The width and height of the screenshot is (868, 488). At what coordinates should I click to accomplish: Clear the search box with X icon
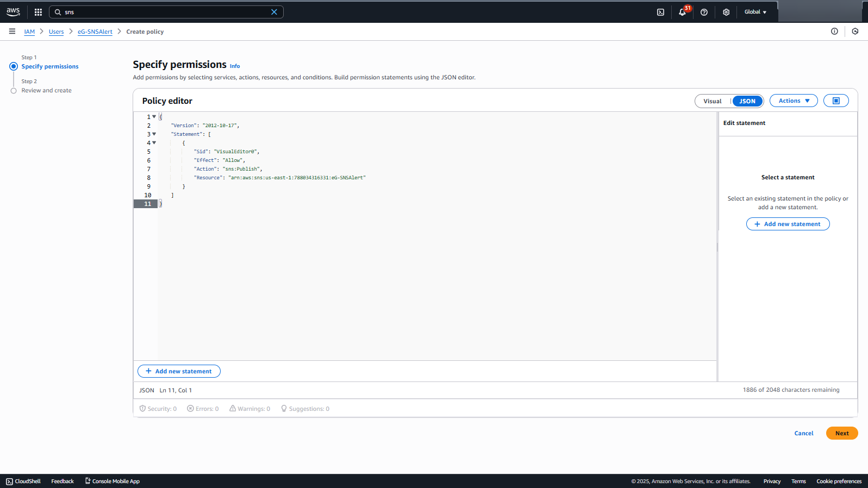[274, 12]
